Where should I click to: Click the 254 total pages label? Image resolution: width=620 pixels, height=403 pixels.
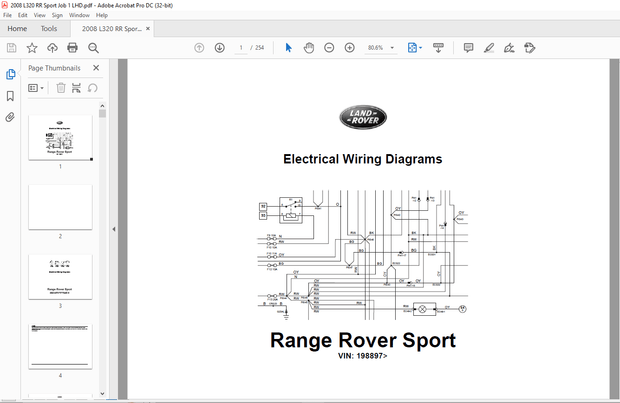coord(259,48)
